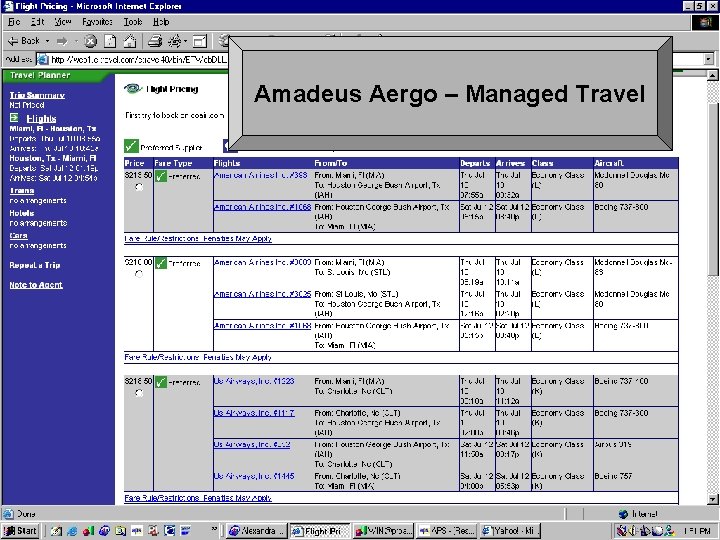720x540 pixels.
Task: Open the View menu
Action: [63, 22]
